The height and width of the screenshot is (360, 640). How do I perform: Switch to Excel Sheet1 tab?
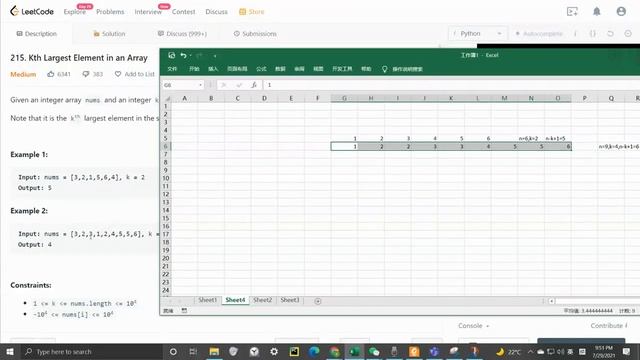[x=207, y=300]
